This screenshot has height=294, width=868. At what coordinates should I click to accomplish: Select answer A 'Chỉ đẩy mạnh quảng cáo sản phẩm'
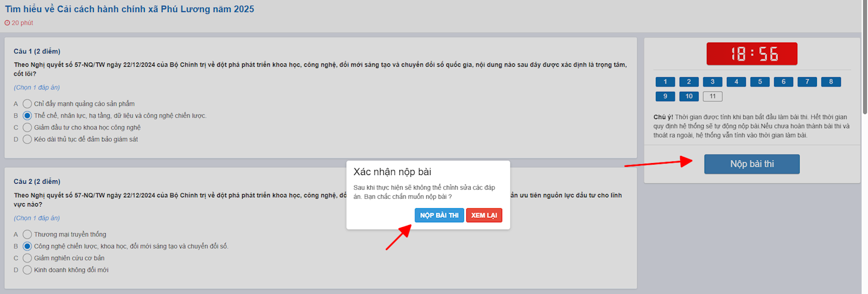click(28, 104)
